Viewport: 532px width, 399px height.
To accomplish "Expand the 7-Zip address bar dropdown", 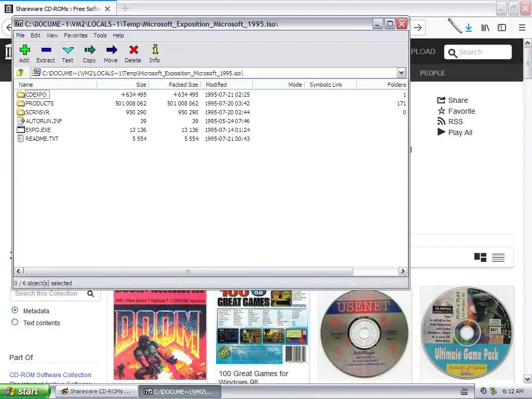I will [x=401, y=73].
